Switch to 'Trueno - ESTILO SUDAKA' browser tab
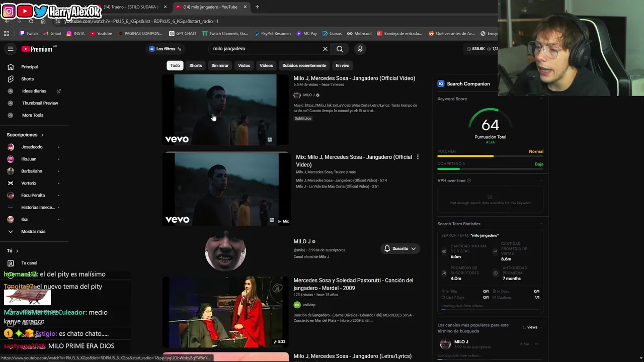The image size is (644, 362). click(131, 7)
